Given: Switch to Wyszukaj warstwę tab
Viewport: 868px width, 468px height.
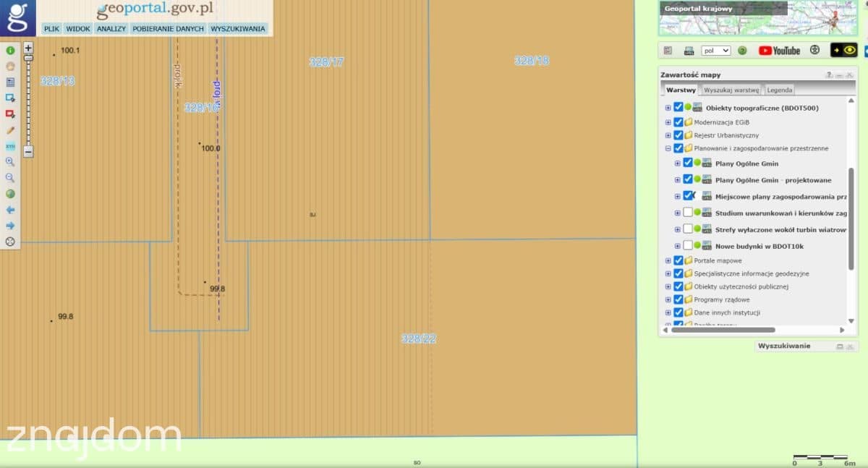Looking at the screenshot, I should click(x=731, y=90).
